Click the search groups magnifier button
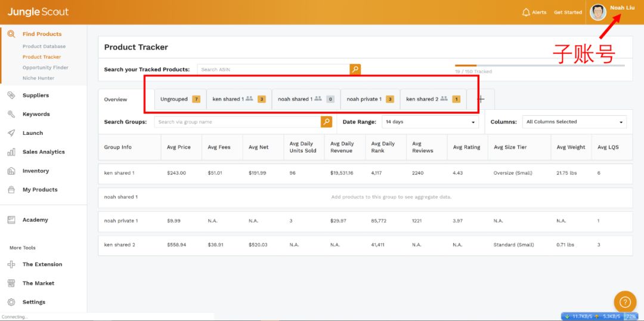The height and width of the screenshot is (321, 644). pos(326,122)
